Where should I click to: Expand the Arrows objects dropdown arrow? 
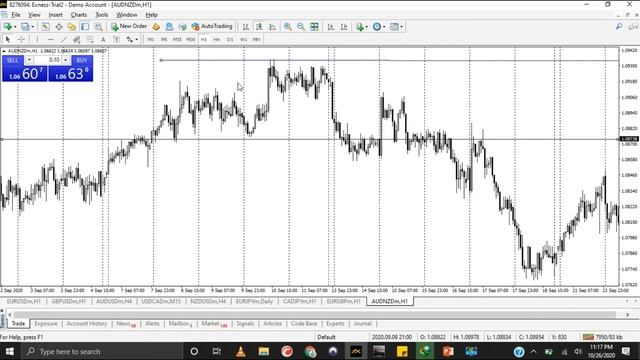coord(136,40)
